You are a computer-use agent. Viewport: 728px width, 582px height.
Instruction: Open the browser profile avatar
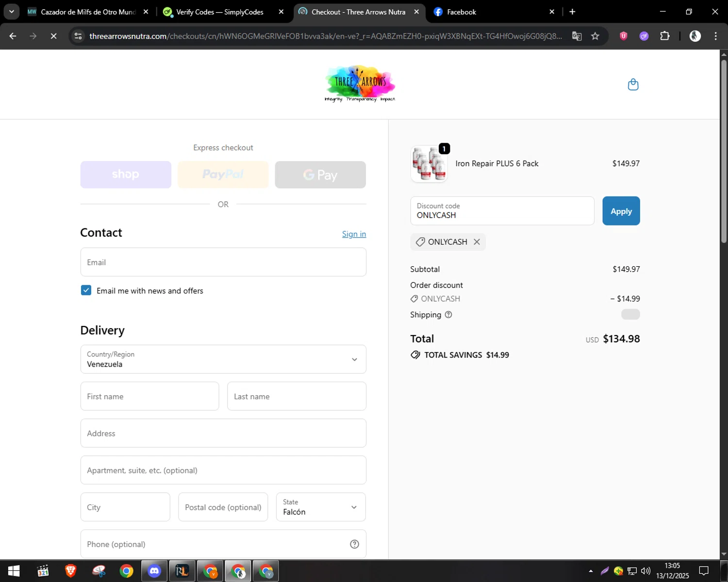(x=695, y=36)
